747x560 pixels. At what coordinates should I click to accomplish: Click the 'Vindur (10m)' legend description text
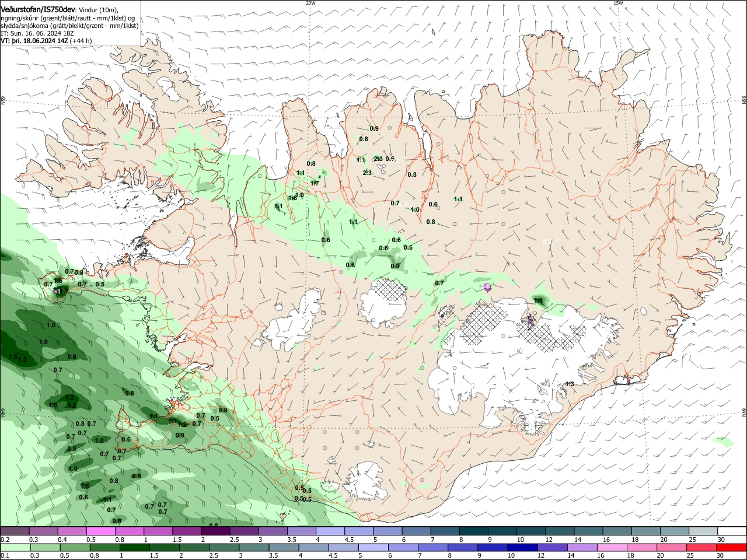(99, 10)
